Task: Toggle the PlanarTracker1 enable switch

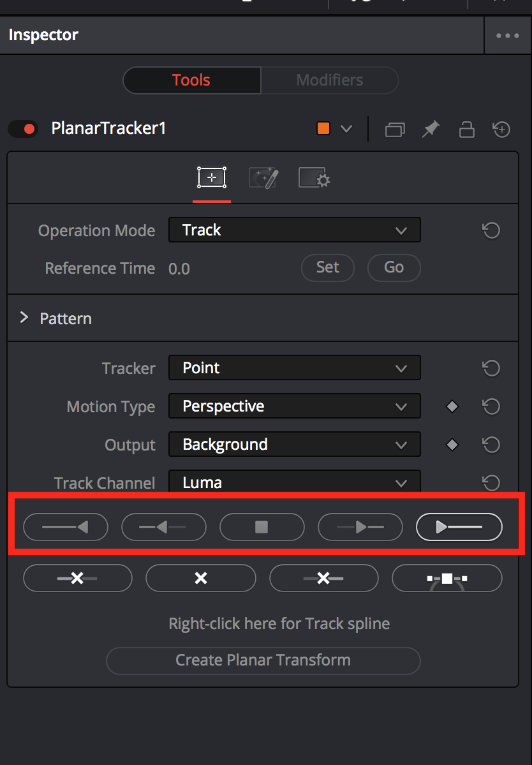Action: [x=23, y=129]
